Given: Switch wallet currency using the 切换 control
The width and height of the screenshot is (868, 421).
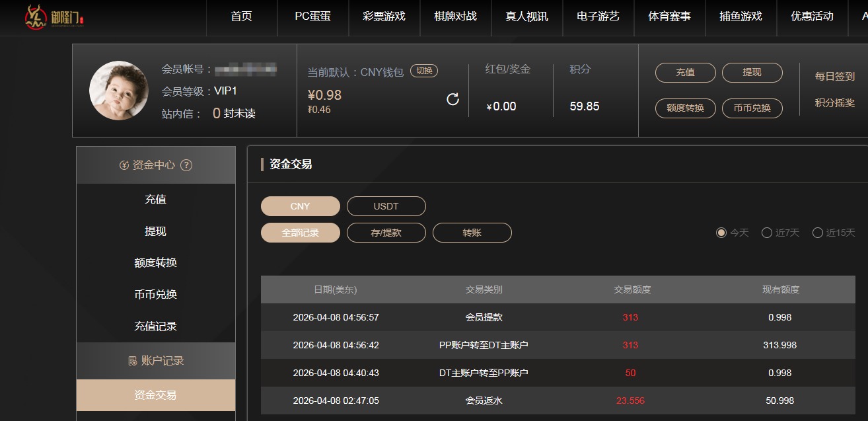Looking at the screenshot, I should pos(423,70).
